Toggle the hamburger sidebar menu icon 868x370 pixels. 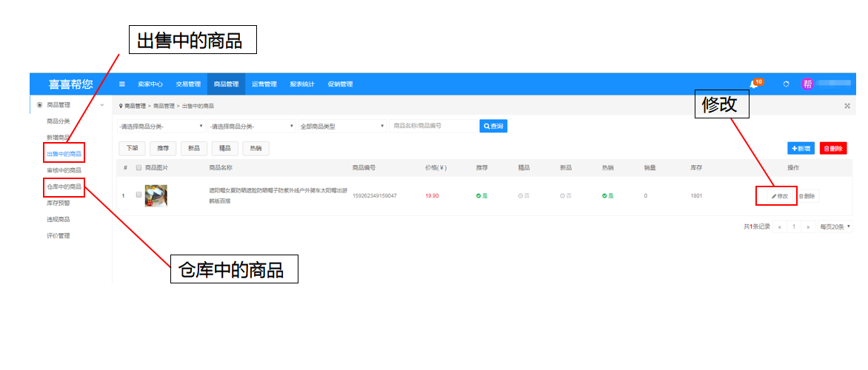pos(122,84)
